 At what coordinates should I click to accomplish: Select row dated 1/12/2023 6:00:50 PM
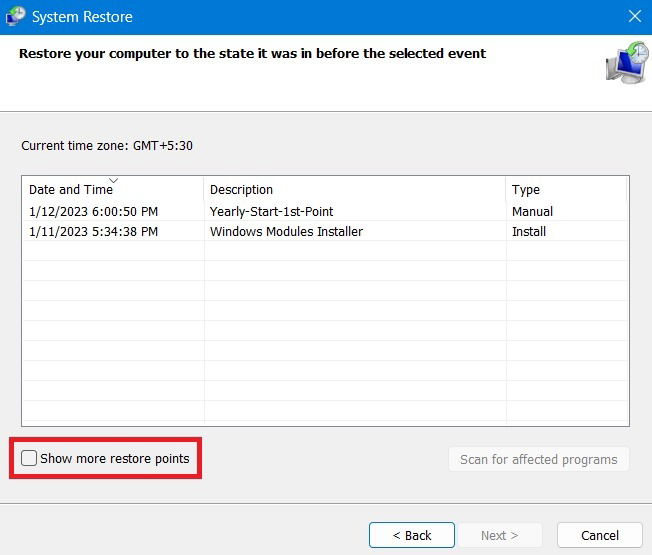(94, 212)
